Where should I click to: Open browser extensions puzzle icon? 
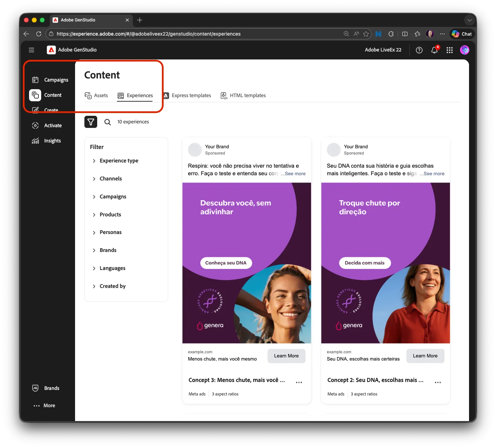click(x=391, y=34)
